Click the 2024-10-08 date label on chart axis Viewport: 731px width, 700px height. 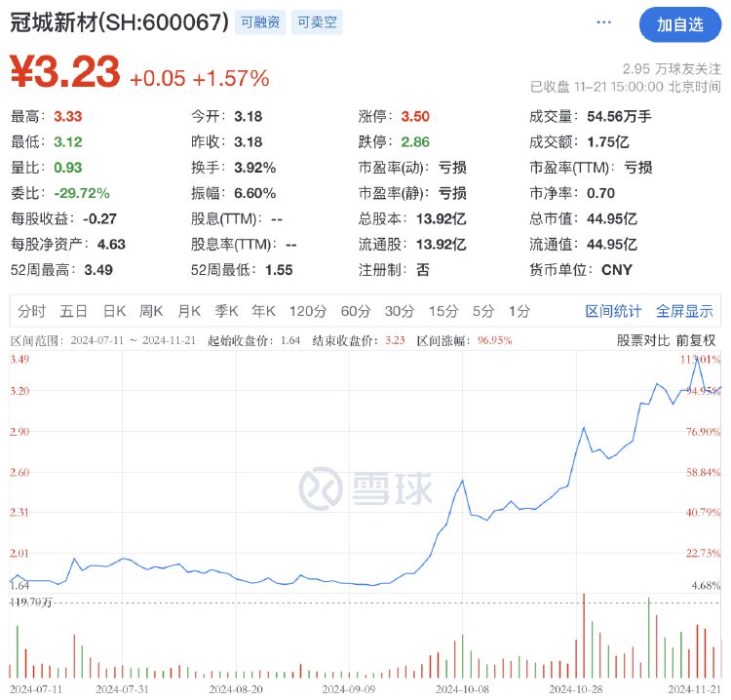pyautogui.click(x=462, y=689)
